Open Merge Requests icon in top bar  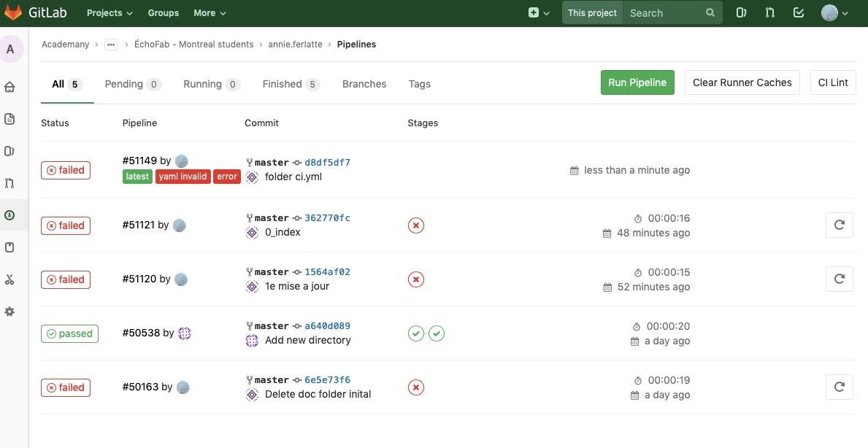tap(769, 12)
